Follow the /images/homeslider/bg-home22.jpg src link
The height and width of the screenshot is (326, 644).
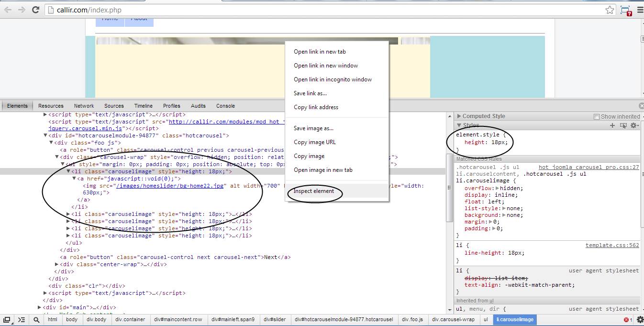click(170, 186)
